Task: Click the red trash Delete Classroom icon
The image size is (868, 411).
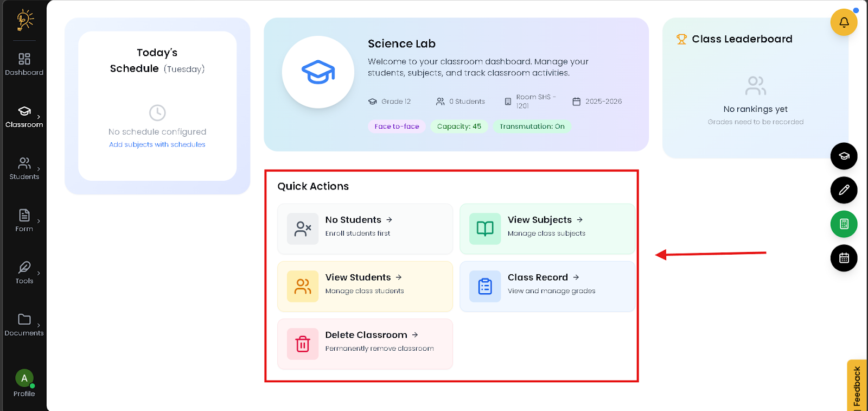Action: point(303,344)
